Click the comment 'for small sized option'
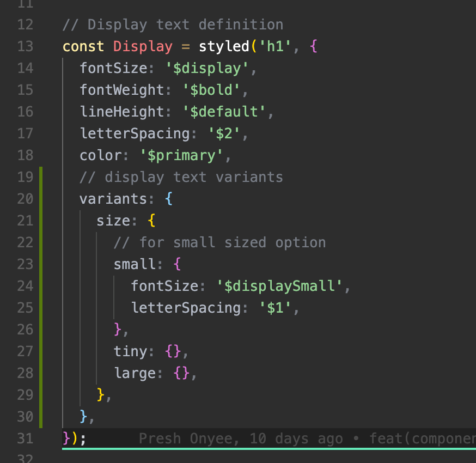This screenshot has width=476, height=463. [x=221, y=242]
